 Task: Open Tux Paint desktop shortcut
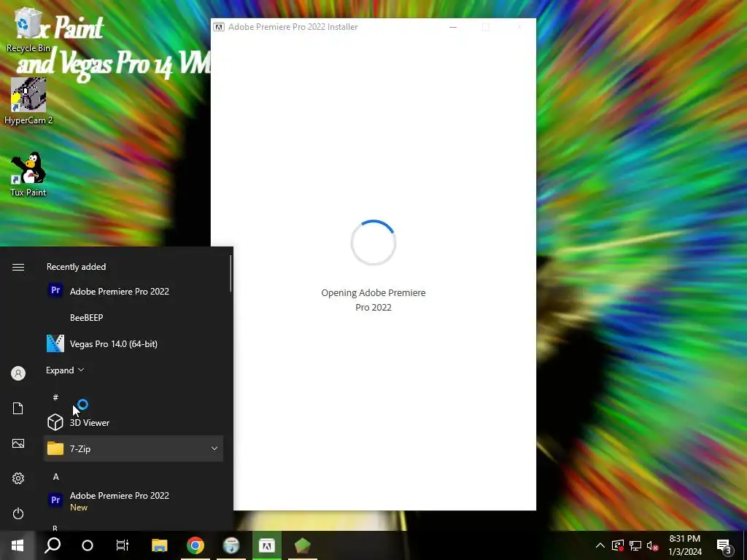coord(28,174)
